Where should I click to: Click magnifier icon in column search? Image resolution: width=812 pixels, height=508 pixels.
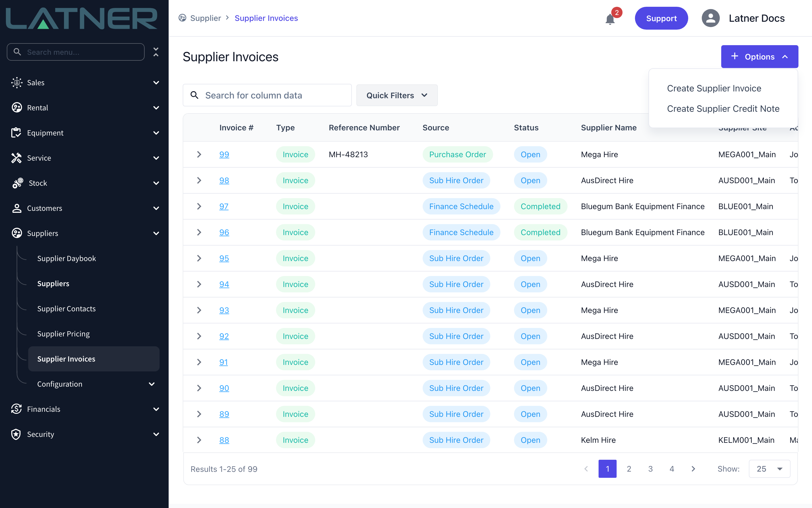pyautogui.click(x=195, y=95)
